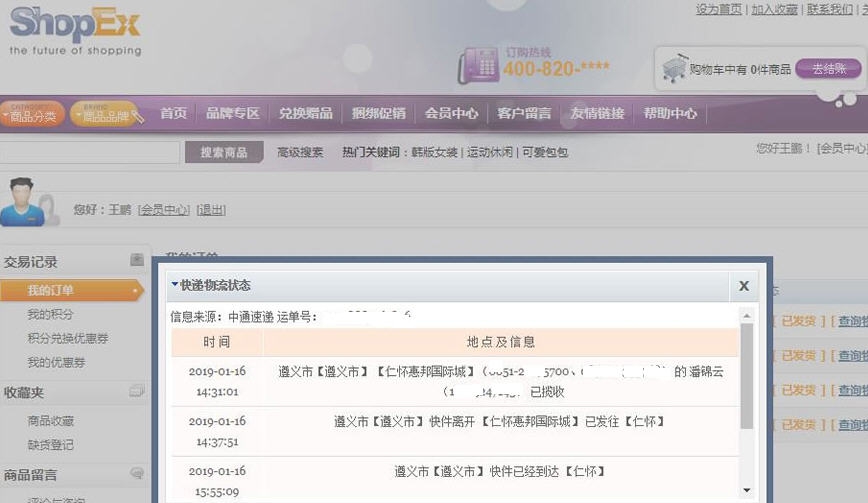Collapse the 交易记录 section icon
868x503 pixels.
137,260
